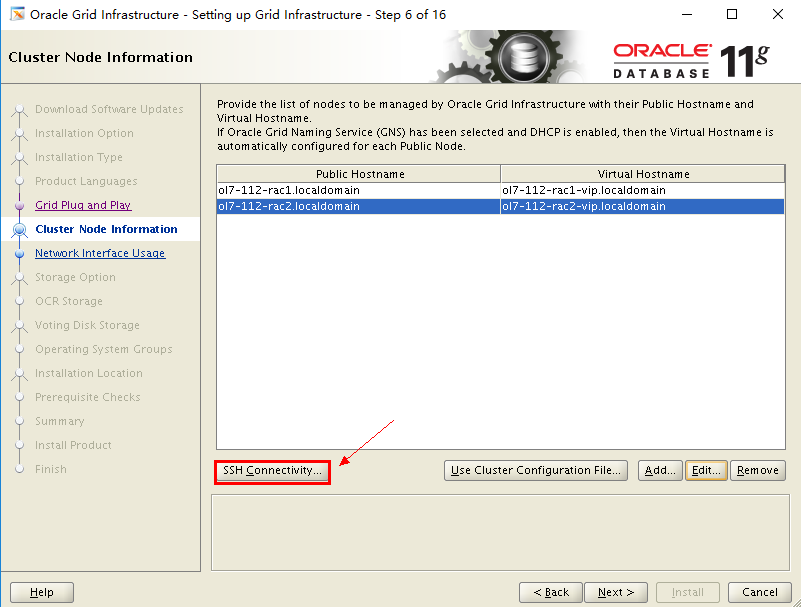The width and height of the screenshot is (801, 607).
Task: Open installer Help
Action: (42, 592)
